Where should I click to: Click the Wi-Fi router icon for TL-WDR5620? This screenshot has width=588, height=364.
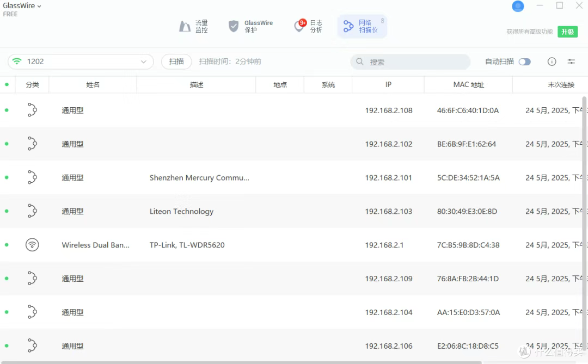32,245
